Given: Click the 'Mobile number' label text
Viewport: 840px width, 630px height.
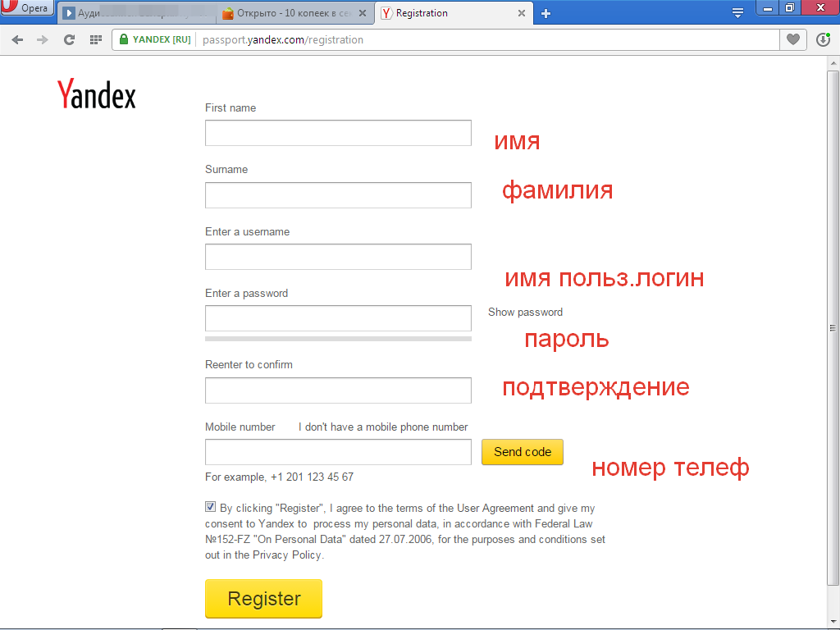Looking at the screenshot, I should coord(240,427).
